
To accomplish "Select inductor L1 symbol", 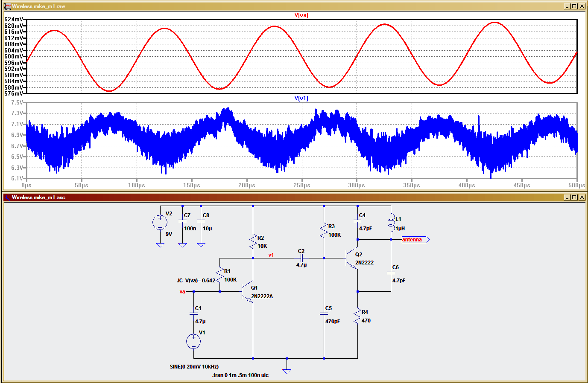I will click(x=391, y=223).
